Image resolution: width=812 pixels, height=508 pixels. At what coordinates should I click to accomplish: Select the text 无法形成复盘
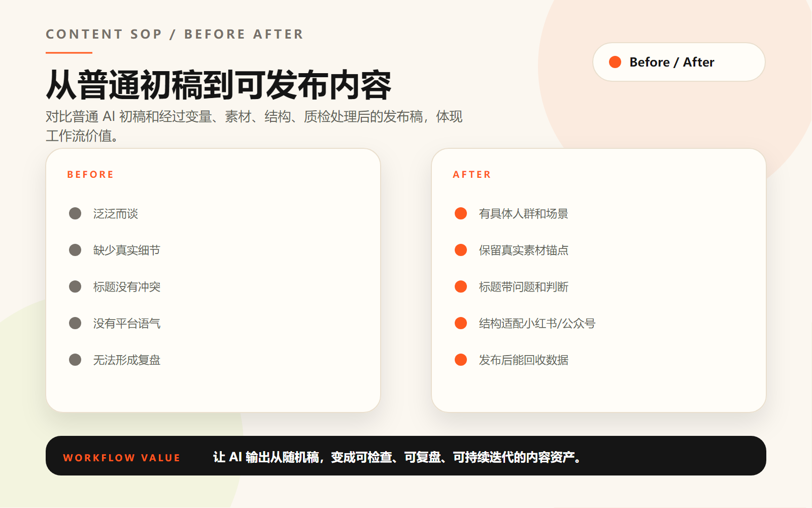127,360
